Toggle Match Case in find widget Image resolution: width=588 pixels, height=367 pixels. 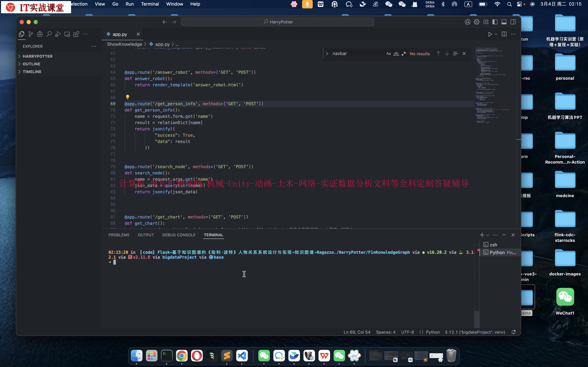pyautogui.click(x=388, y=54)
